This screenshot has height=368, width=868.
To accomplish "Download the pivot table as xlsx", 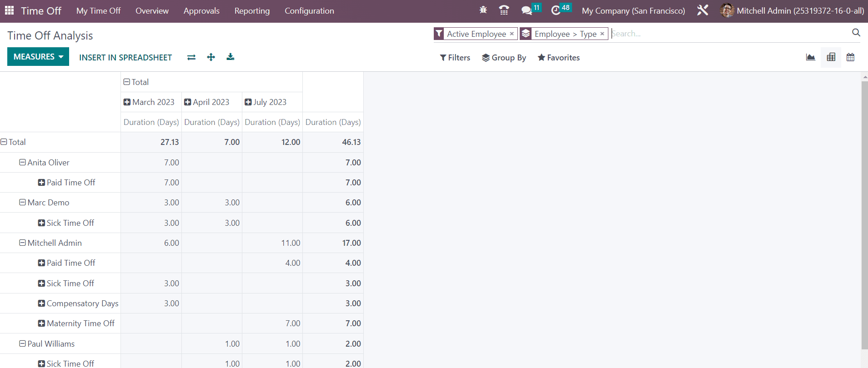I will [x=231, y=57].
